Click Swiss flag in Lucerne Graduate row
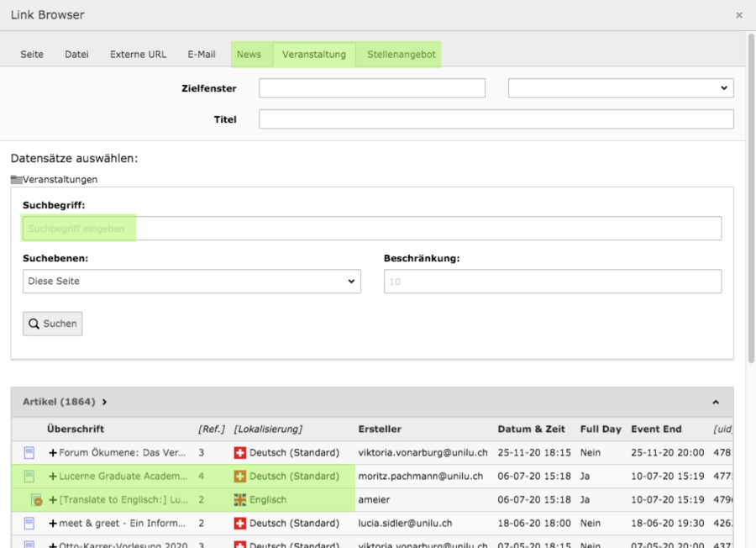This screenshot has width=756, height=548. pos(239,476)
